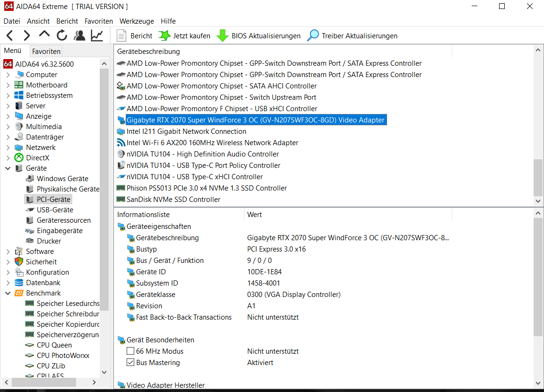Switch to the Favoriten tab in sidebar

pos(46,51)
